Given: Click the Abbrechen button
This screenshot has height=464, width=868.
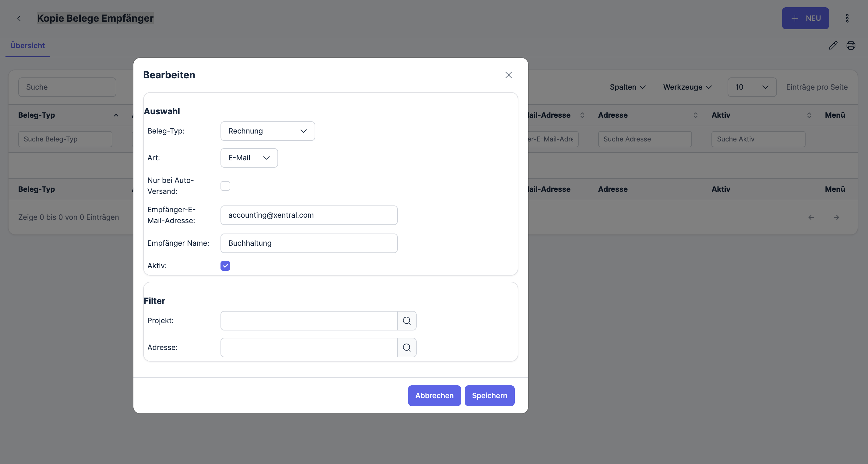Looking at the screenshot, I should pyautogui.click(x=434, y=395).
